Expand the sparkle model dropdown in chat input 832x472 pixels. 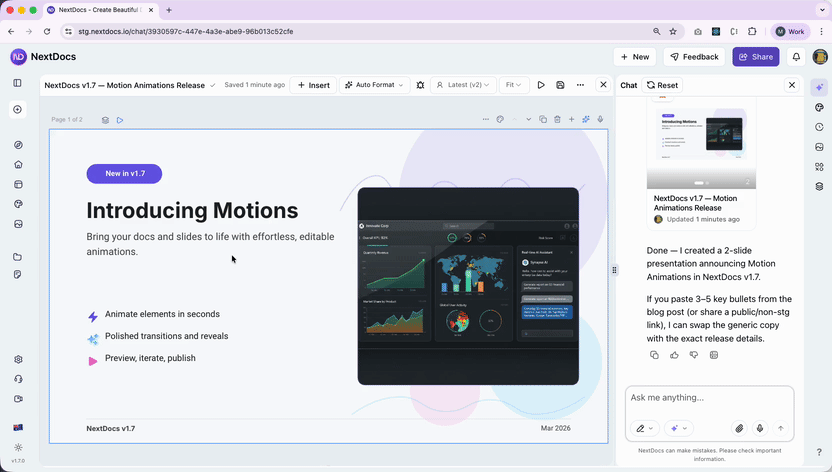[679, 428]
